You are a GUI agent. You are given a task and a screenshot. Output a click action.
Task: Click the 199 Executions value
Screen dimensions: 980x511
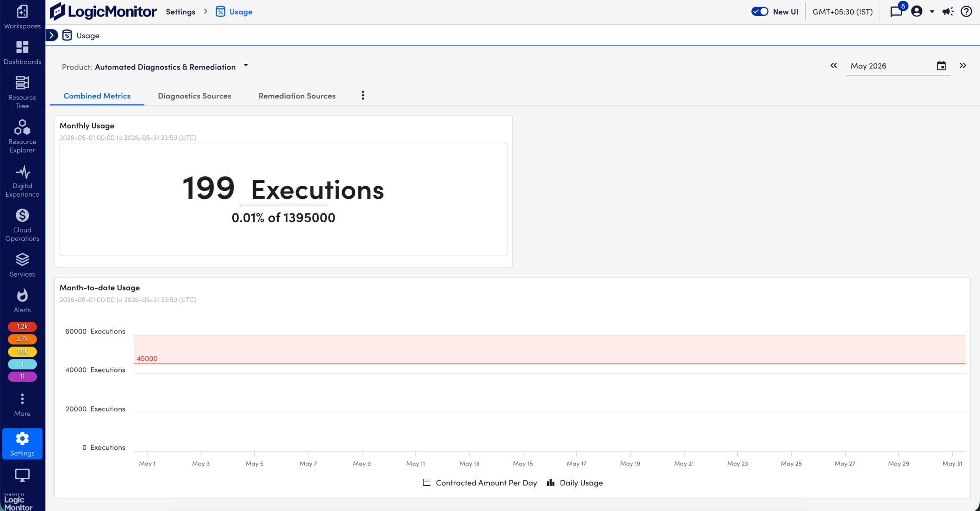click(283, 189)
